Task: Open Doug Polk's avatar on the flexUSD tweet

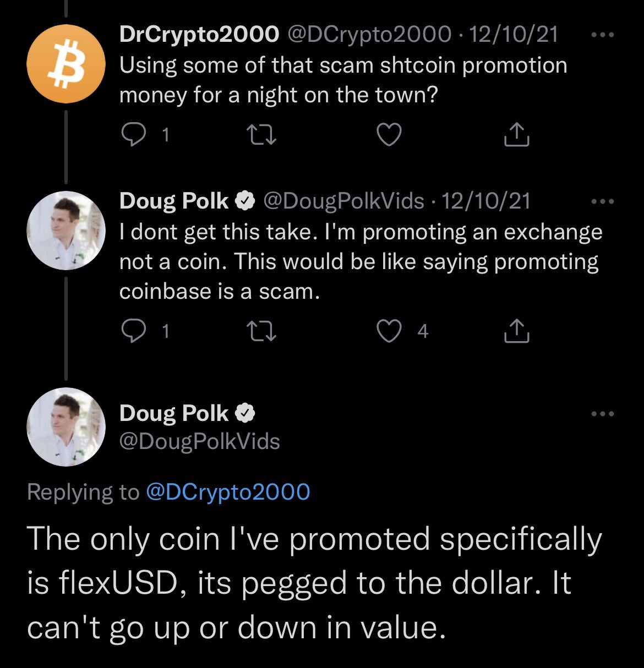Action: [x=66, y=426]
